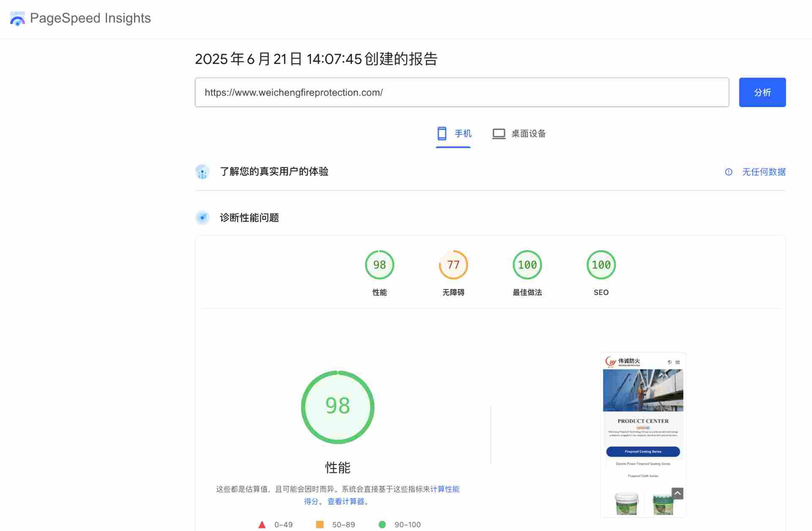Click the scroll-to-top arrow on page thumbnail
The image size is (812, 531).
pos(677,493)
